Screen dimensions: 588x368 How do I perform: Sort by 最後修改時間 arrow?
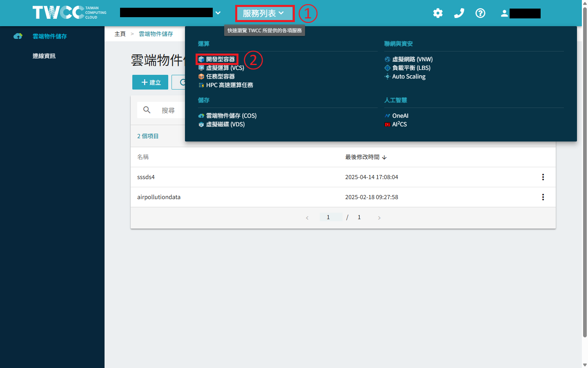click(x=384, y=157)
